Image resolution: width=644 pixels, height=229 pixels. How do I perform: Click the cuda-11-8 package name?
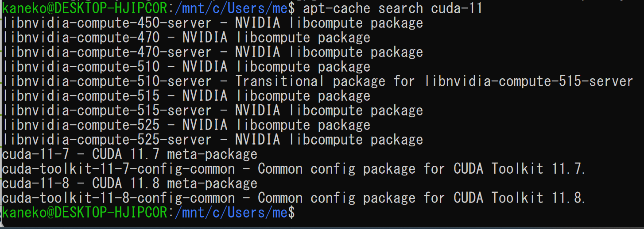coord(36,183)
